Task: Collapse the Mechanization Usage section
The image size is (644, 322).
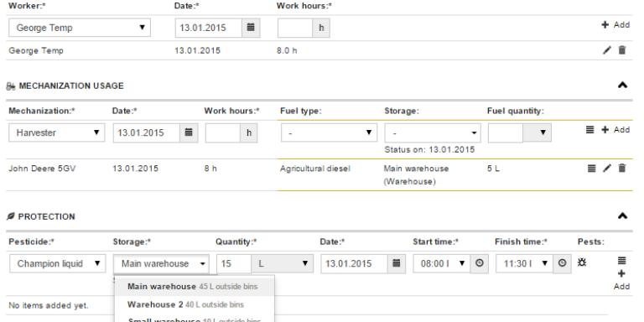Action: (x=623, y=86)
